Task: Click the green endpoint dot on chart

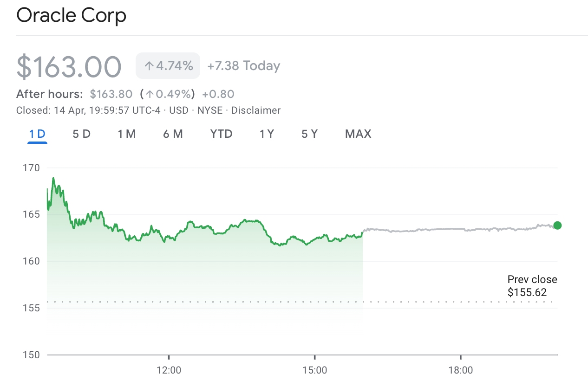Action: pyautogui.click(x=557, y=226)
